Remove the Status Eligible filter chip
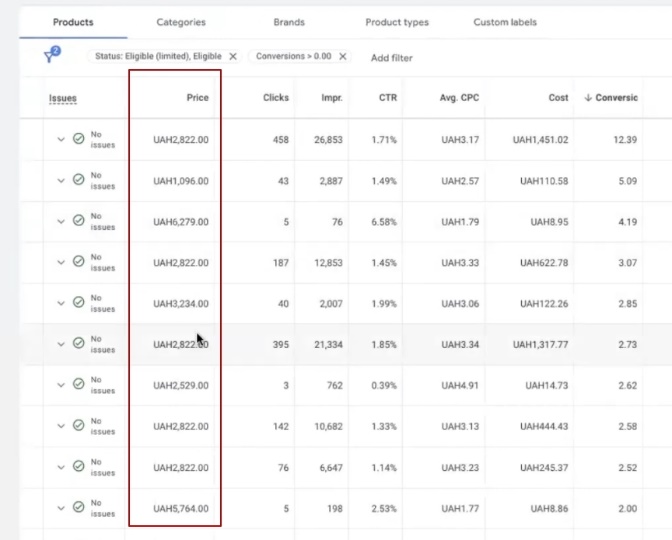 [x=233, y=57]
